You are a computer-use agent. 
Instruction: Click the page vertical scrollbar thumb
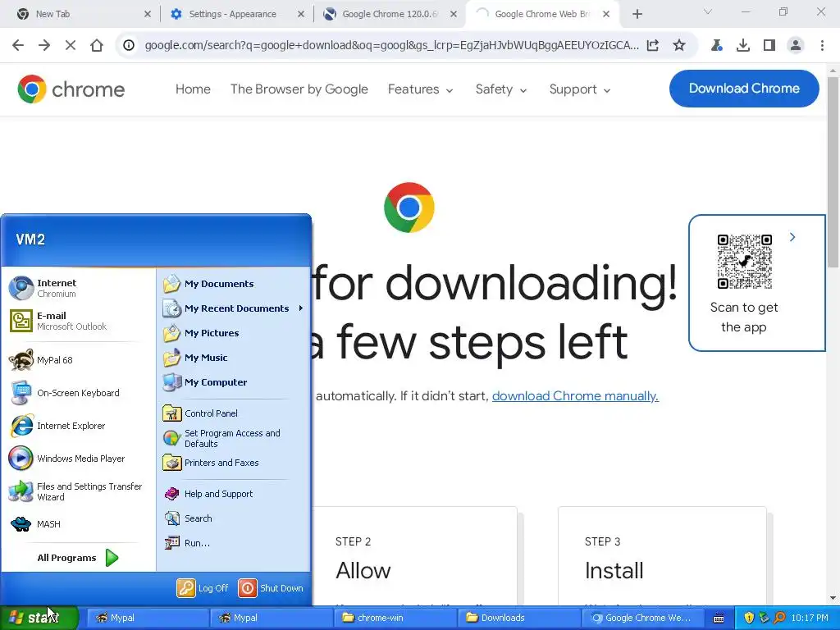pos(833,171)
